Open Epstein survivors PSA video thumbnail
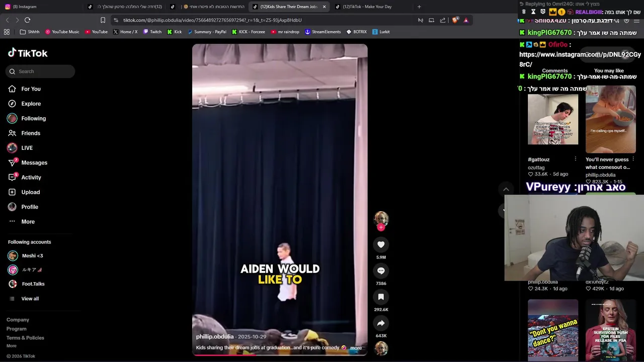The image size is (644, 362). tap(610, 330)
